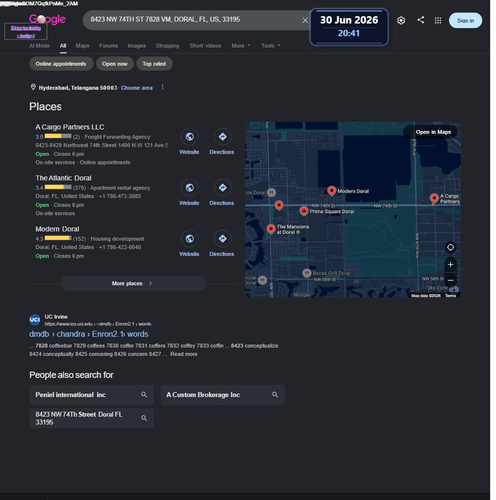Click Directions icon for Modern Doral
The height and width of the screenshot is (500, 496).
(x=222, y=239)
